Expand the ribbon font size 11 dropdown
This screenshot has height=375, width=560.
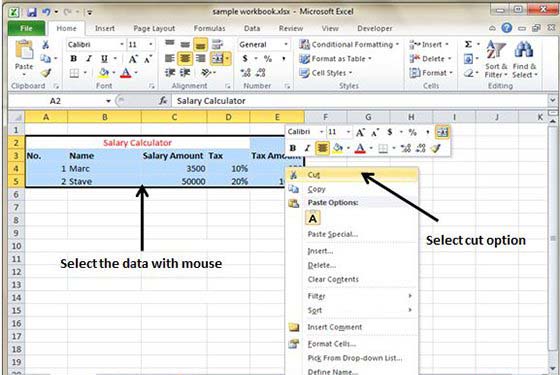pos(151,45)
